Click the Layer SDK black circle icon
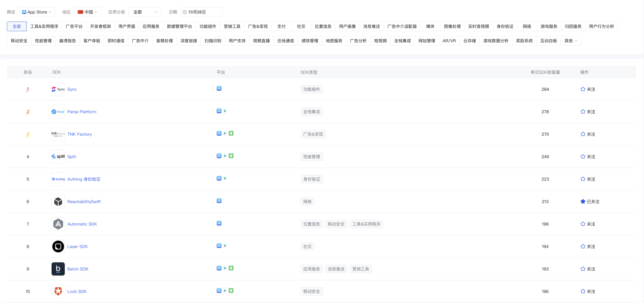 click(58, 247)
